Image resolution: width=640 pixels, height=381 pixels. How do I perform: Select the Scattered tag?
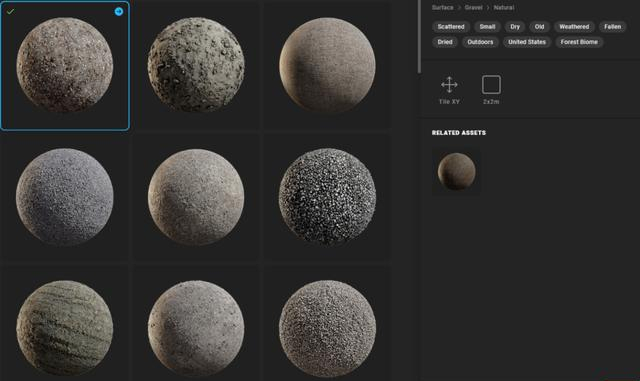pyautogui.click(x=451, y=27)
